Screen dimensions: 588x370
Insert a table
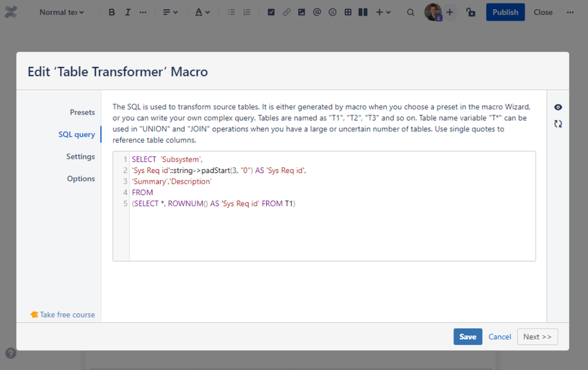(348, 12)
